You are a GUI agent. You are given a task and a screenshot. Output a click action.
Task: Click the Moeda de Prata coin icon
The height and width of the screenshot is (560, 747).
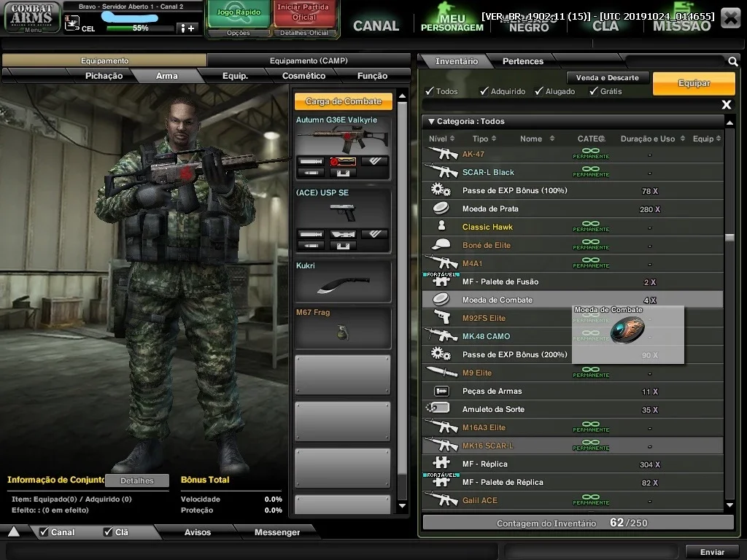coord(441,208)
